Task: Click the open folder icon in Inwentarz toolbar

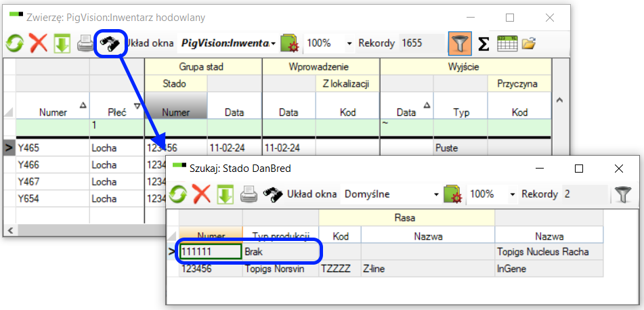Action: [x=530, y=43]
